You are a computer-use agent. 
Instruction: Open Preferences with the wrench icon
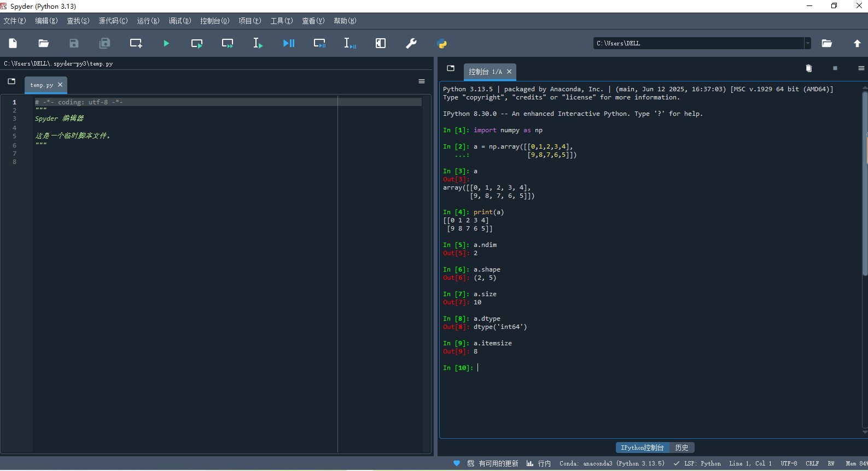411,43
